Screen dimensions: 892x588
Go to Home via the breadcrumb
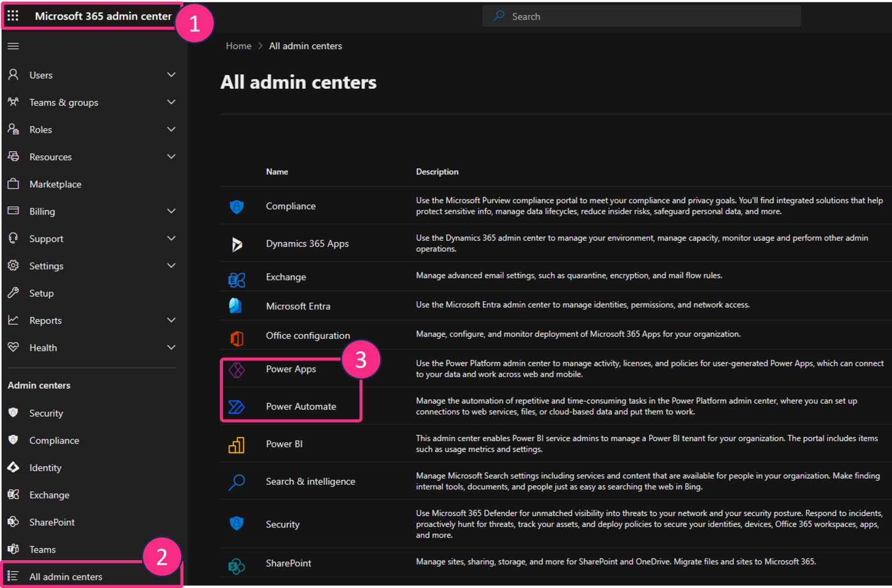pyautogui.click(x=238, y=45)
